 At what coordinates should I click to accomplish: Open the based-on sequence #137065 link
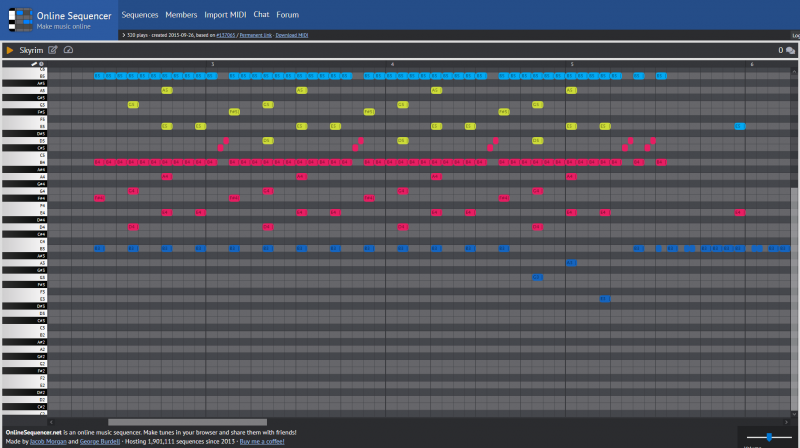[x=226, y=35]
